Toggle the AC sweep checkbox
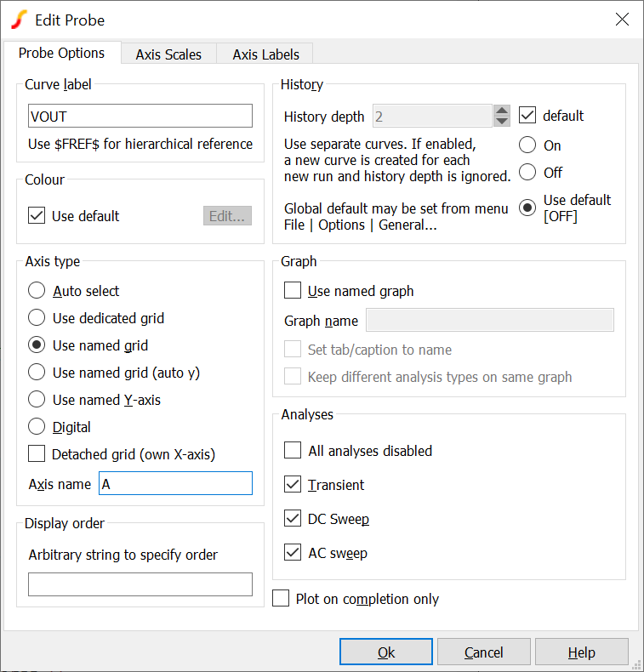The height and width of the screenshot is (672, 644). point(293,553)
